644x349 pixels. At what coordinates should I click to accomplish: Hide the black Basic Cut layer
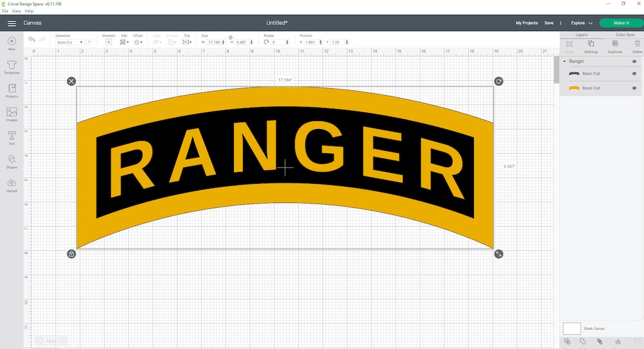pos(634,73)
